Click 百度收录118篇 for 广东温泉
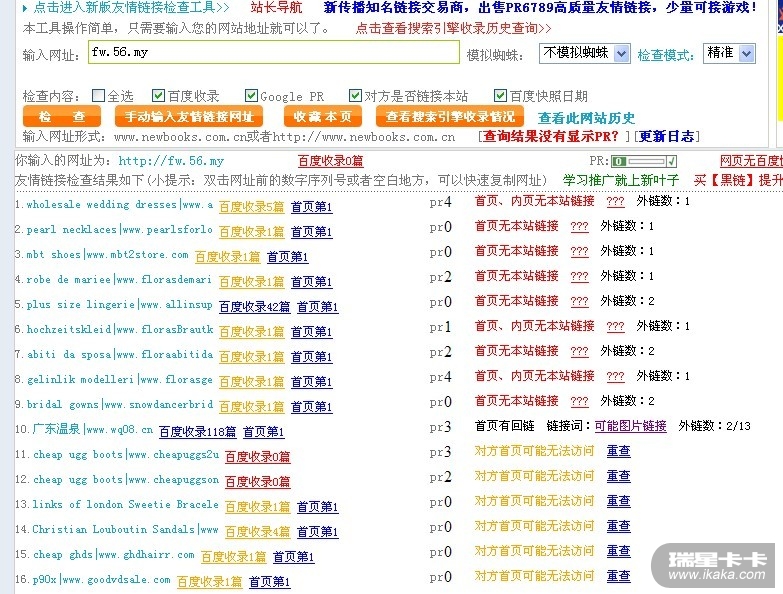The width and height of the screenshot is (783, 594). [x=197, y=431]
